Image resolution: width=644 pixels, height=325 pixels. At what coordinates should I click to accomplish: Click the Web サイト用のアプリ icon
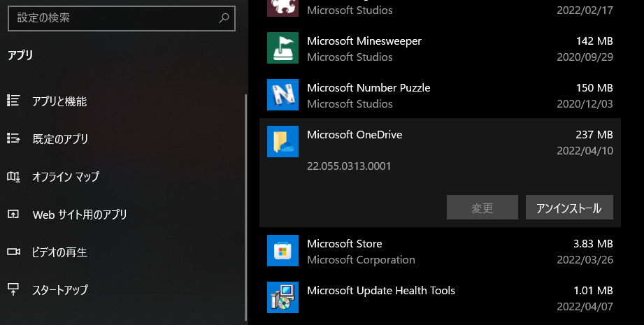point(13,214)
